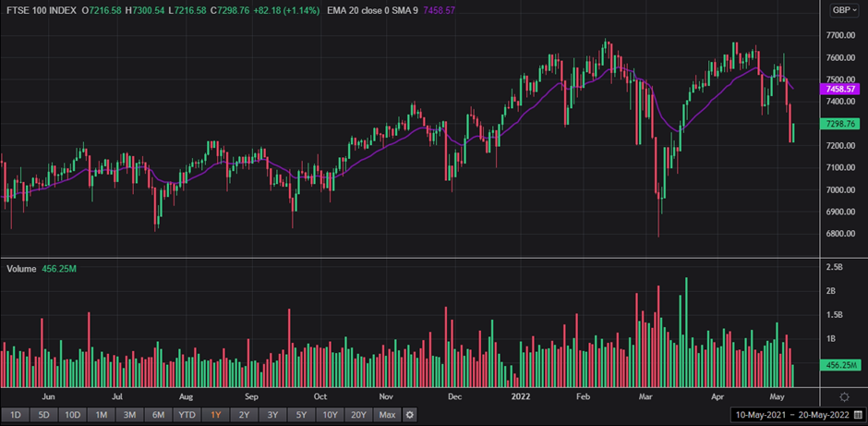
Task: Set chart range to 10Y
Action: pos(330,414)
